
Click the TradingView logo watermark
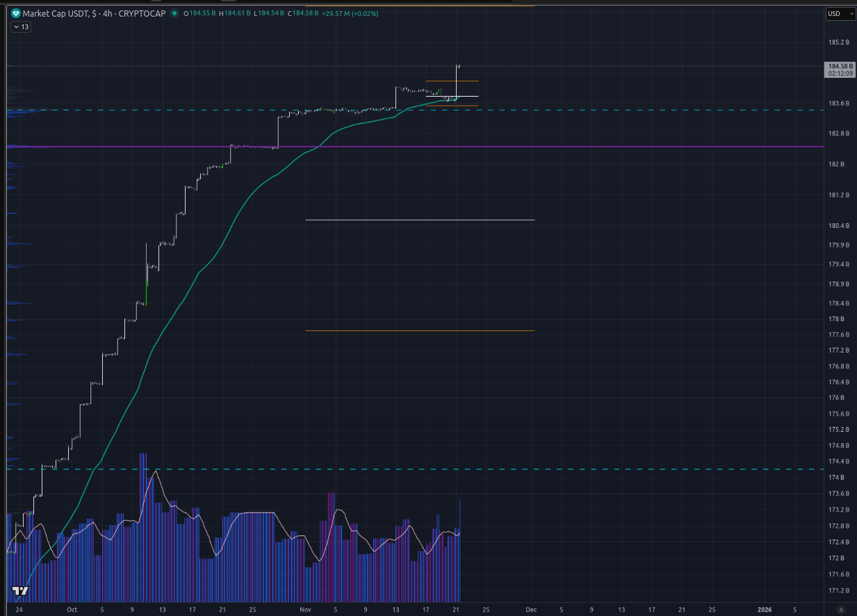point(20,591)
